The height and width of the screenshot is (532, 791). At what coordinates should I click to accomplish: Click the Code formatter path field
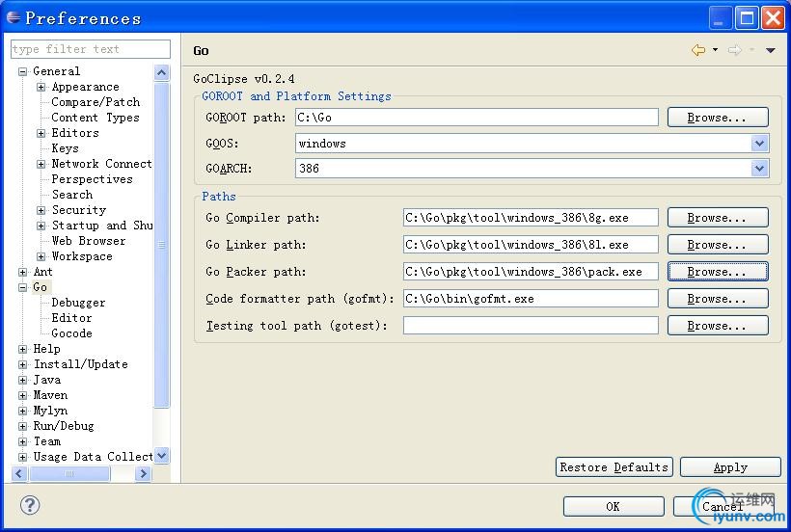coord(531,299)
